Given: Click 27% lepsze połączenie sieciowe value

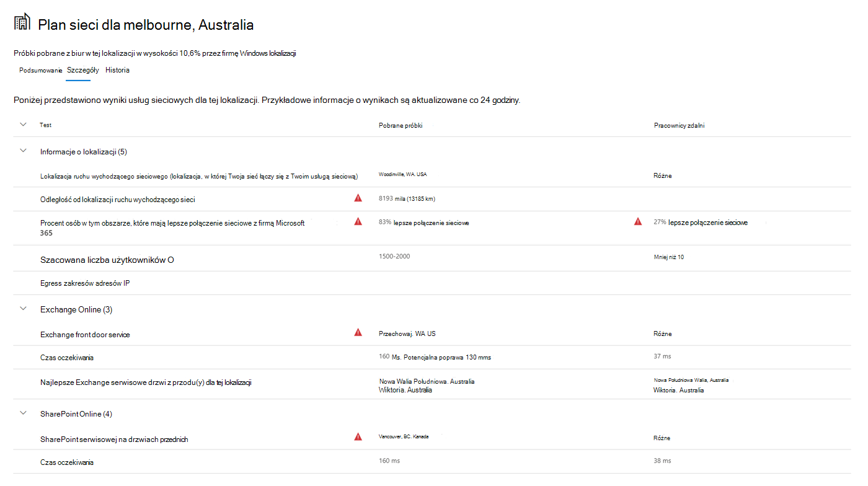Looking at the screenshot, I should pyautogui.click(x=701, y=222).
